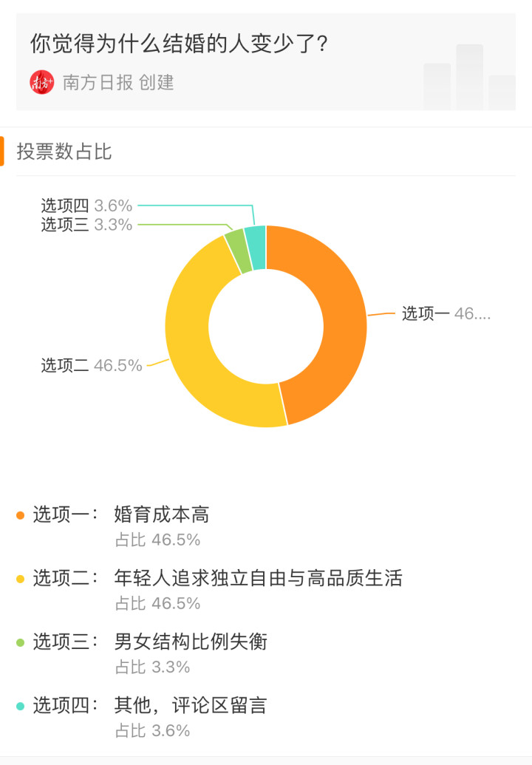Select the 投票数占比 section heading
Screen dimensions: 532x765
click(64, 152)
